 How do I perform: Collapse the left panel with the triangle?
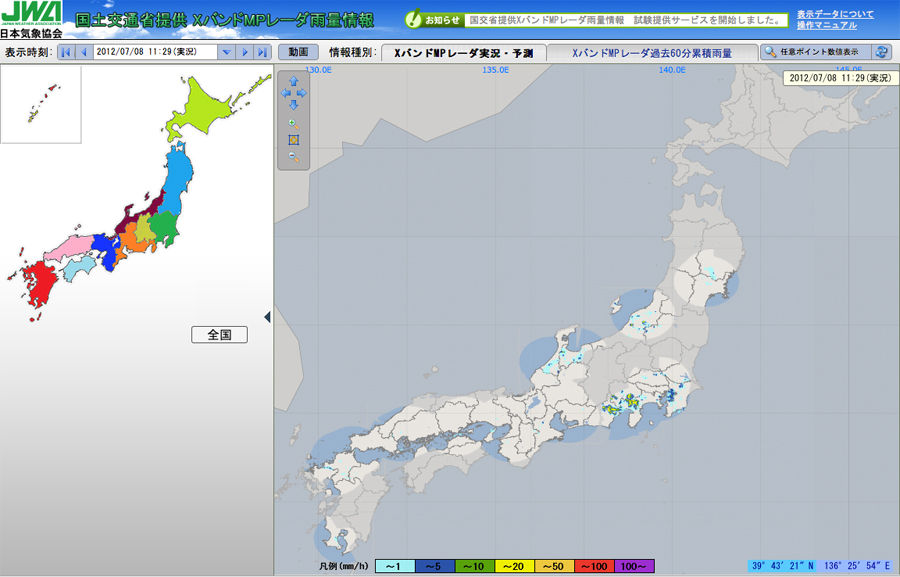pos(267,317)
